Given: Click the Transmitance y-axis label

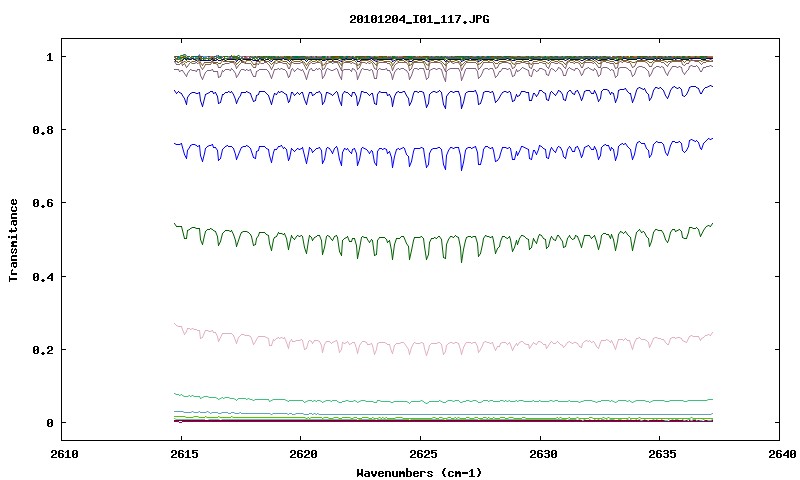Looking at the screenshot, I should pos(14,240).
